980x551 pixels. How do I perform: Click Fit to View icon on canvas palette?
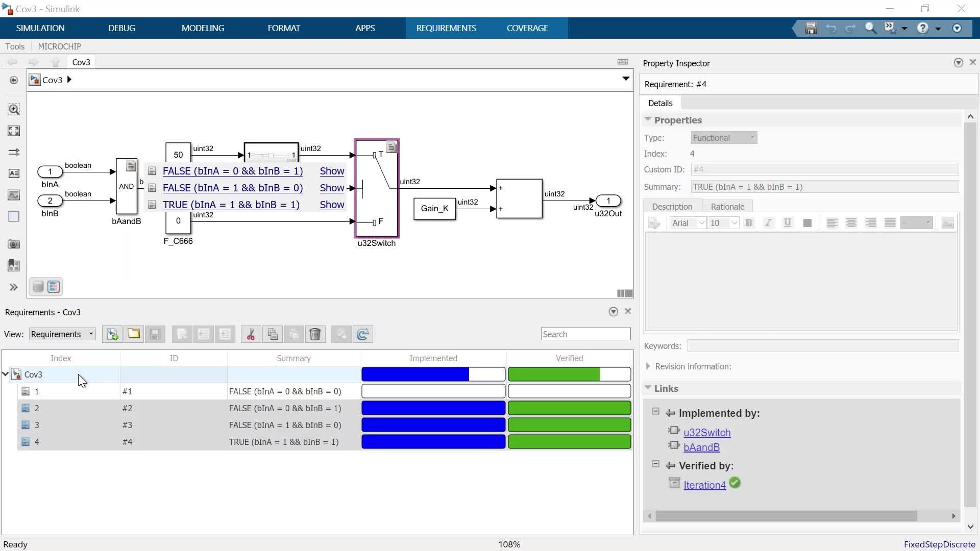click(x=14, y=131)
